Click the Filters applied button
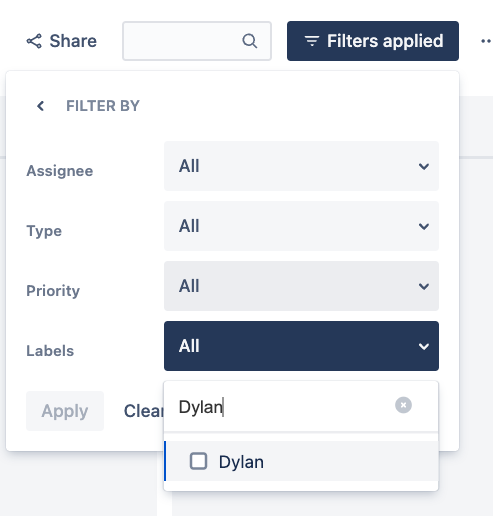The height and width of the screenshot is (516, 493). (373, 41)
